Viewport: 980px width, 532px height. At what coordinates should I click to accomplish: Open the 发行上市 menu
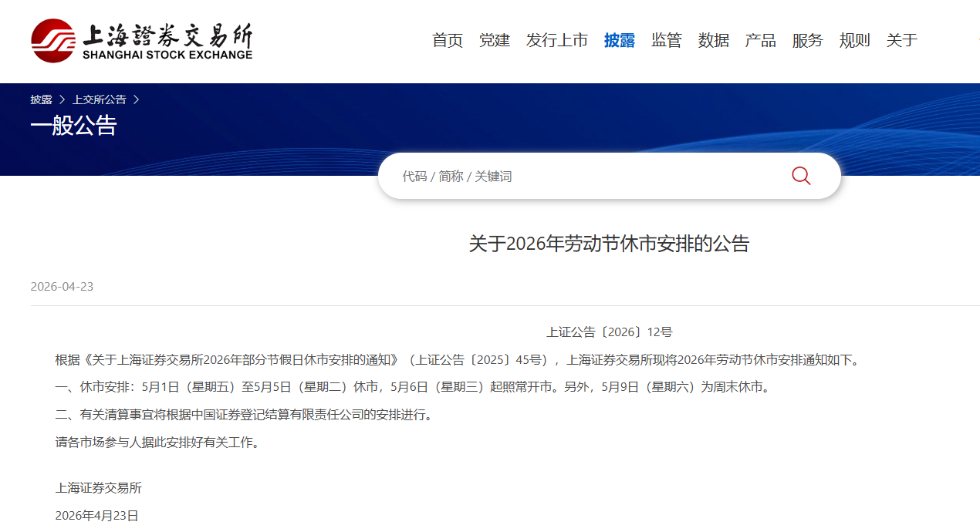pyautogui.click(x=556, y=41)
